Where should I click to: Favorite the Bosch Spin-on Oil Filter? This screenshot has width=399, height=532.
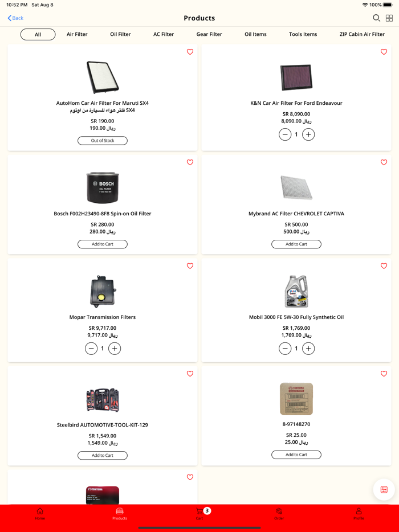(x=190, y=162)
